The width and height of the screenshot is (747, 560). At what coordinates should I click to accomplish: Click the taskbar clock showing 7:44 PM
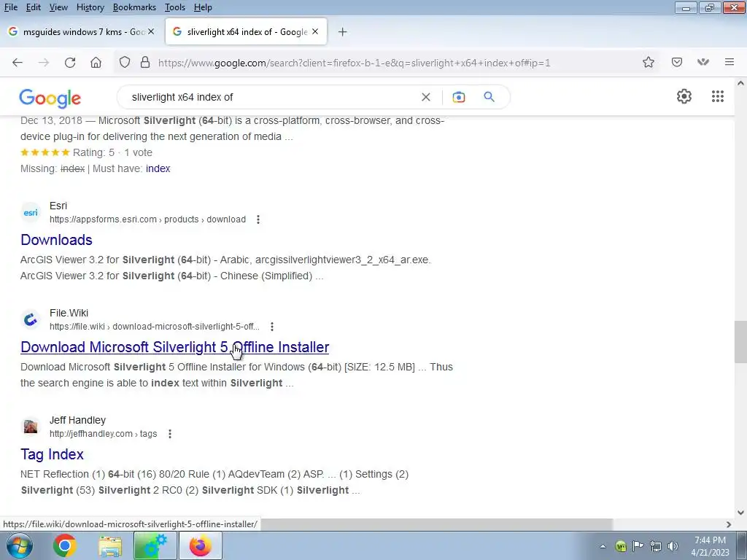point(710,545)
